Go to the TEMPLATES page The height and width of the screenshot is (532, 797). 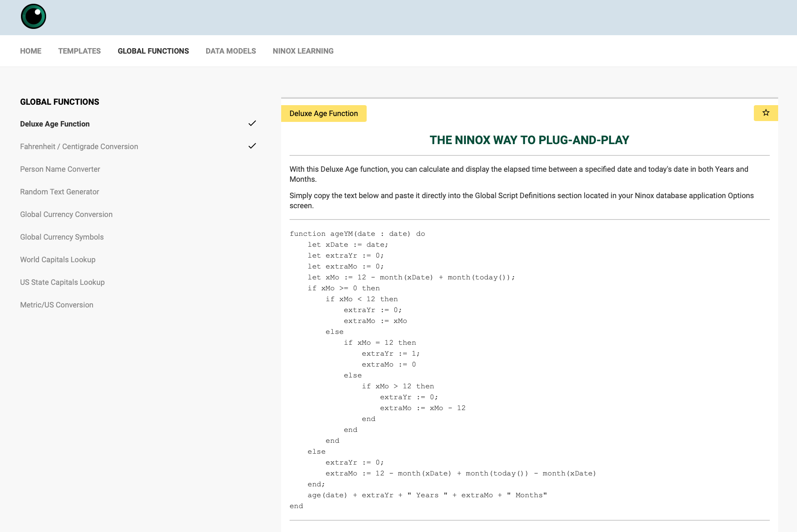(80, 51)
